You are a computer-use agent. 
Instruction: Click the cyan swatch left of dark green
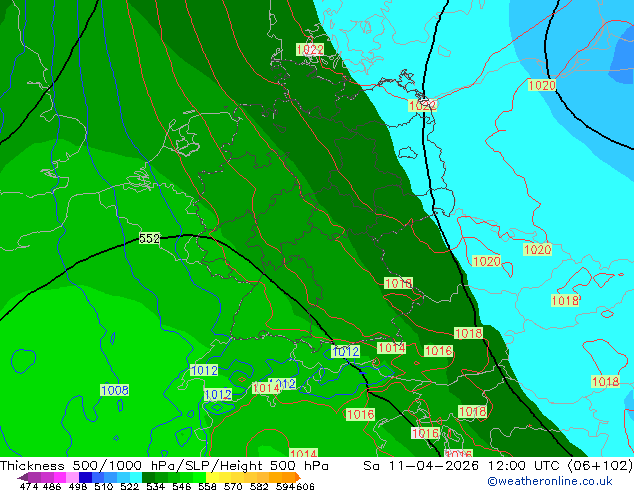[x=136, y=477]
